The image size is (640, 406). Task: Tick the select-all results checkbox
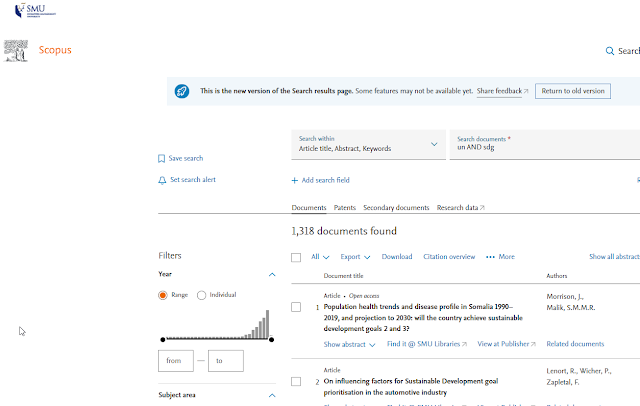click(296, 257)
